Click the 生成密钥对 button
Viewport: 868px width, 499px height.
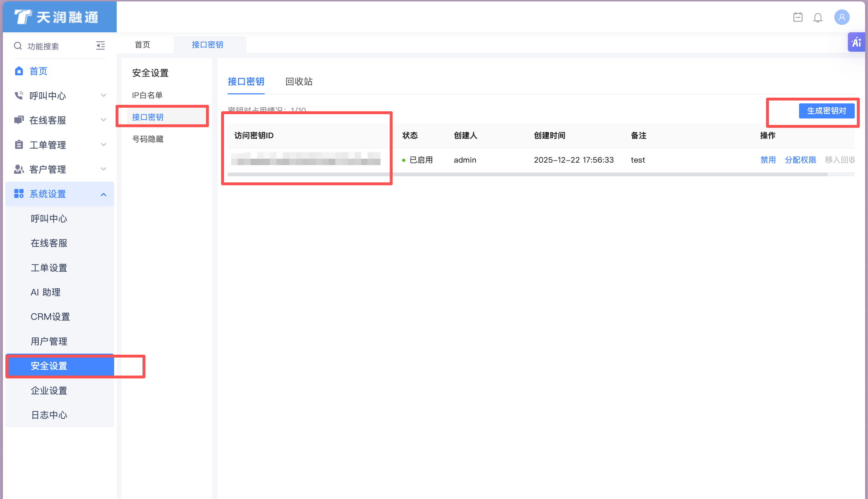[x=826, y=111]
